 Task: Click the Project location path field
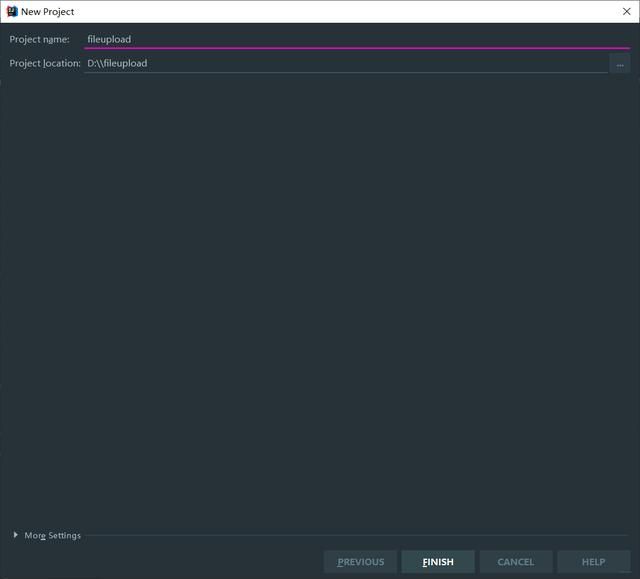(x=346, y=64)
